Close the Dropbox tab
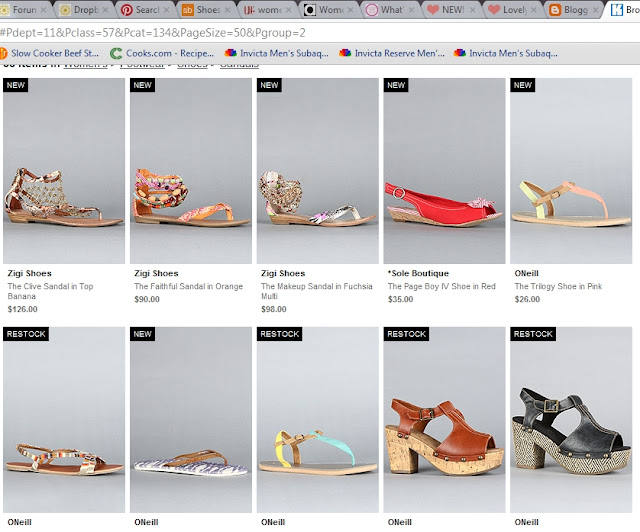The height and width of the screenshot is (532, 640). pos(105,10)
